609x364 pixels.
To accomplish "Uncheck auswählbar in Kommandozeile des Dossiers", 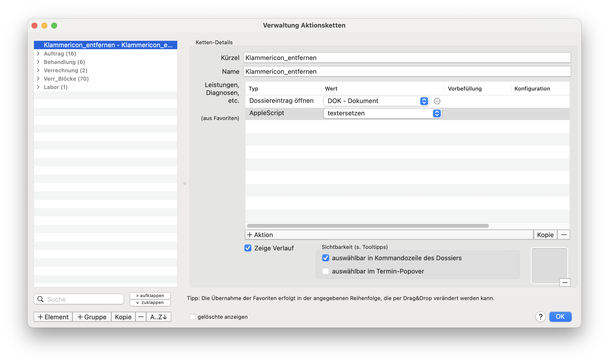I will pyautogui.click(x=325, y=258).
